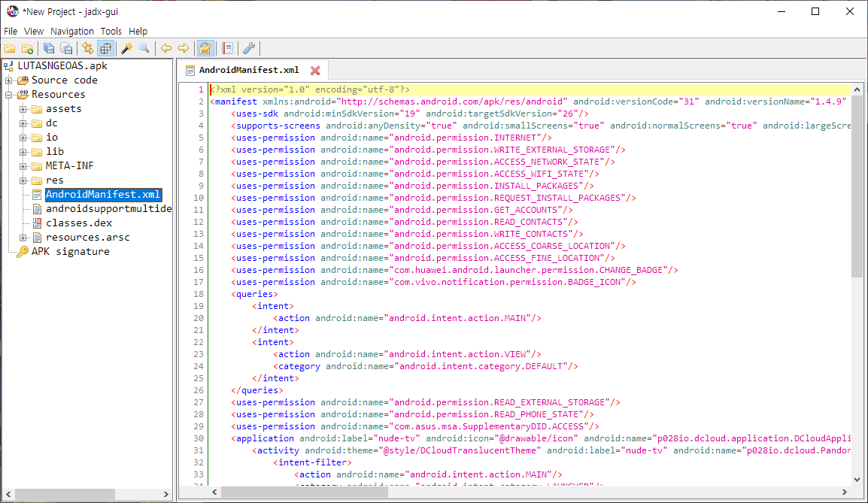Click the Add files folder-plus icon

coord(27,49)
